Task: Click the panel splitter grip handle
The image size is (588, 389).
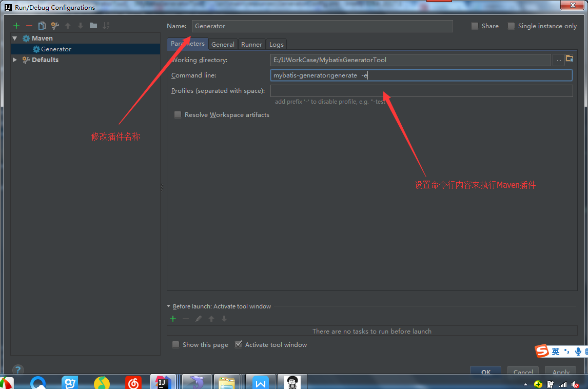Action: tap(162, 187)
